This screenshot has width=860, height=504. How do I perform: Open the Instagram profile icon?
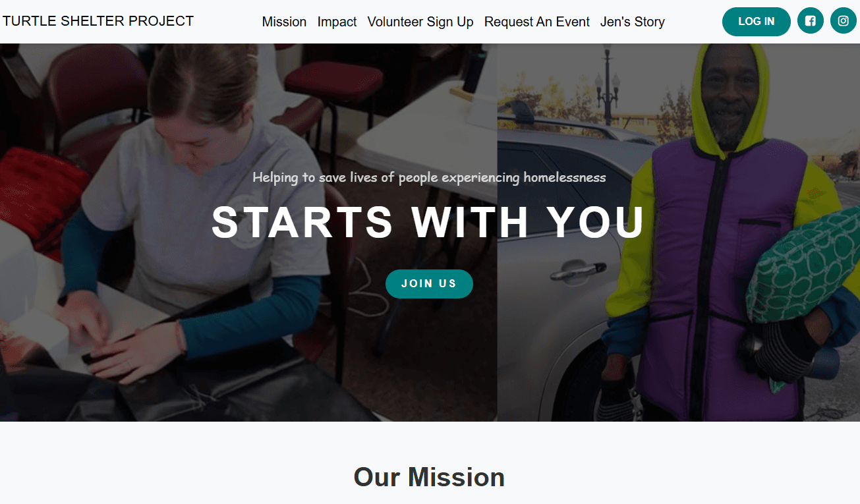pyautogui.click(x=844, y=21)
